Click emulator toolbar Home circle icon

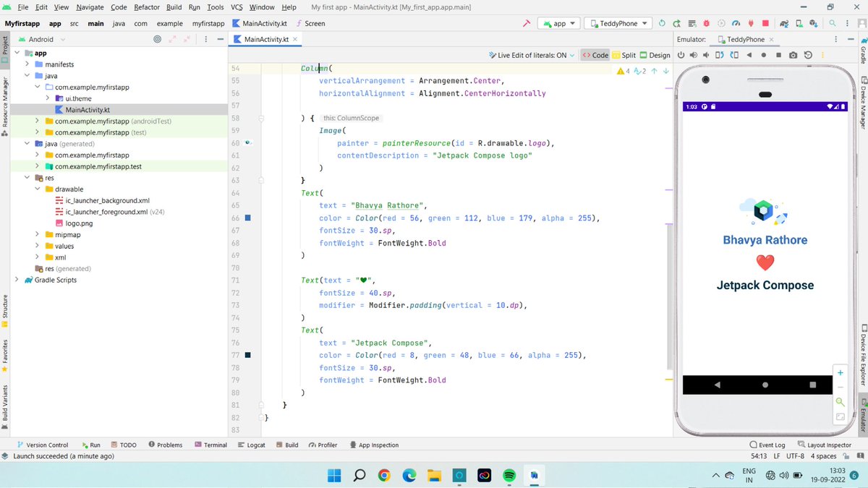pos(764,55)
